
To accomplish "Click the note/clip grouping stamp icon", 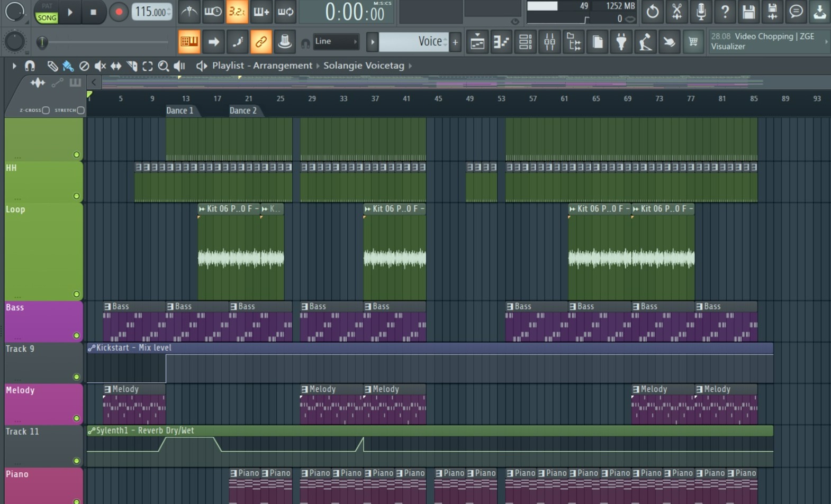I will point(285,42).
